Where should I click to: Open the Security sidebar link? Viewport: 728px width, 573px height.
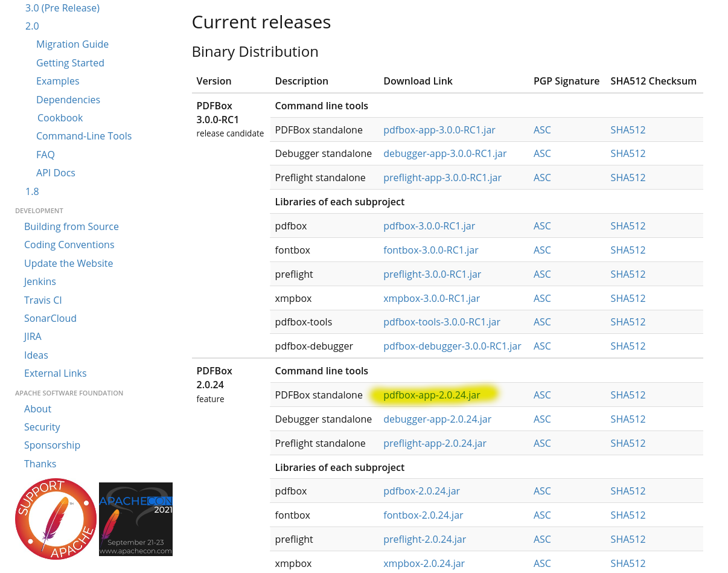coord(42,427)
